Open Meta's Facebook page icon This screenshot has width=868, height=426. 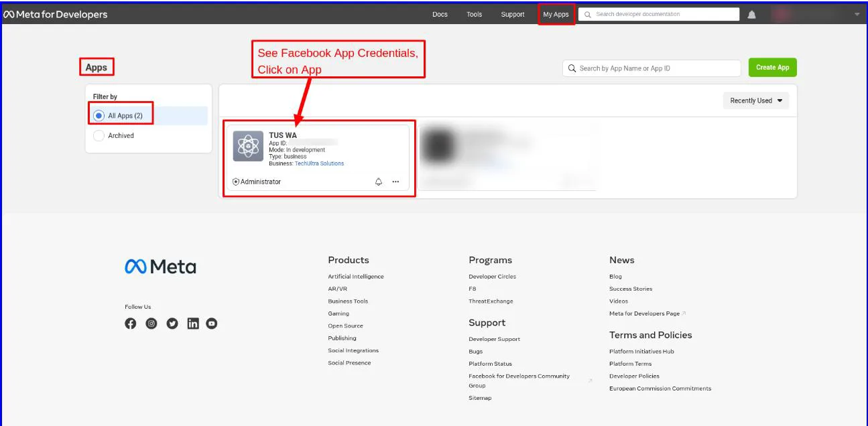point(131,324)
